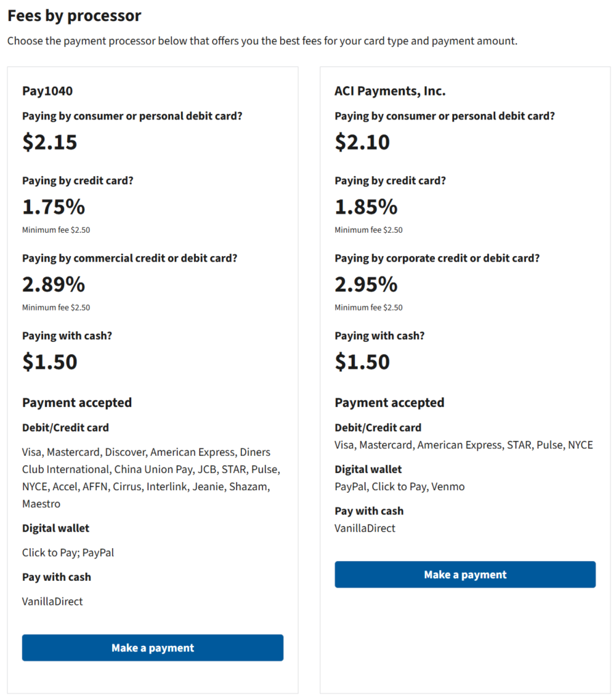Click ACI's Payment accepted heading
Image resolution: width=616 pixels, height=699 pixels.
tap(389, 403)
